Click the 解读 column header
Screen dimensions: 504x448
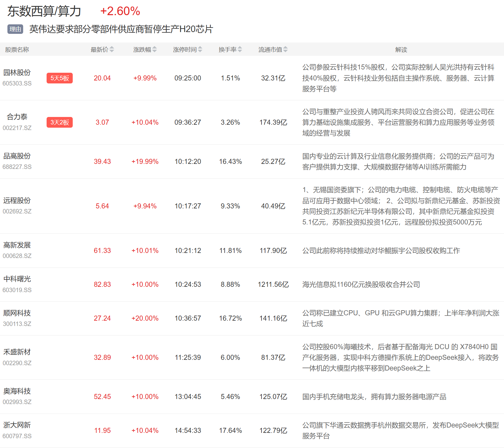(401, 50)
